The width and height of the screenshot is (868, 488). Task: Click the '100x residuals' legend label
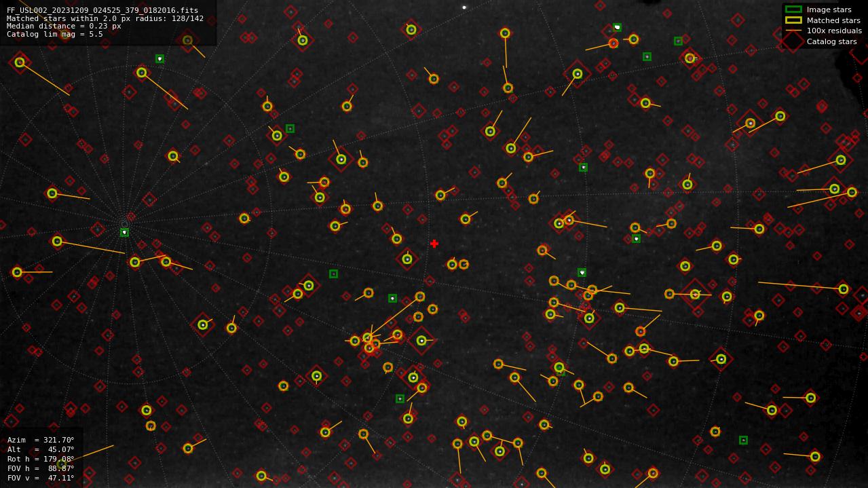coord(834,31)
